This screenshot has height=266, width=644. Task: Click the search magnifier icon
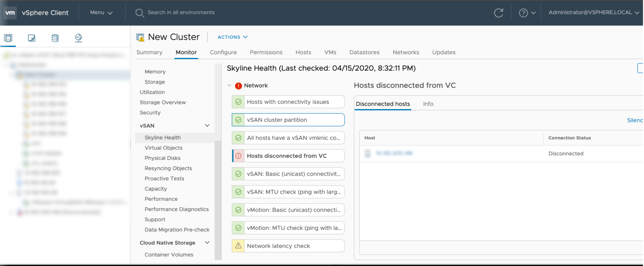click(139, 13)
